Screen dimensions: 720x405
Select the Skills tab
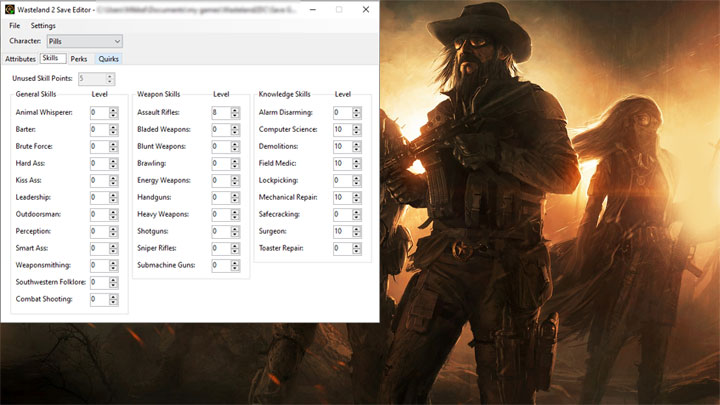tap(51, 58)
